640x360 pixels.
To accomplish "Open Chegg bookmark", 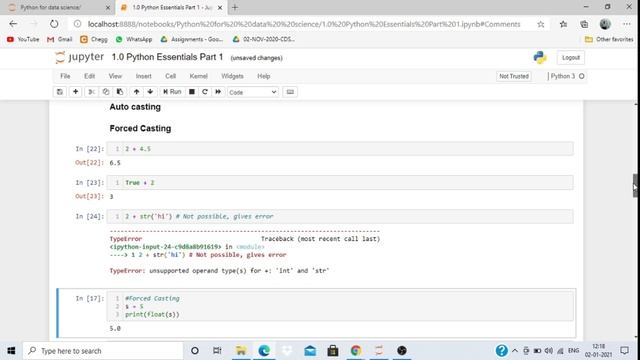I will click(94, 39).
